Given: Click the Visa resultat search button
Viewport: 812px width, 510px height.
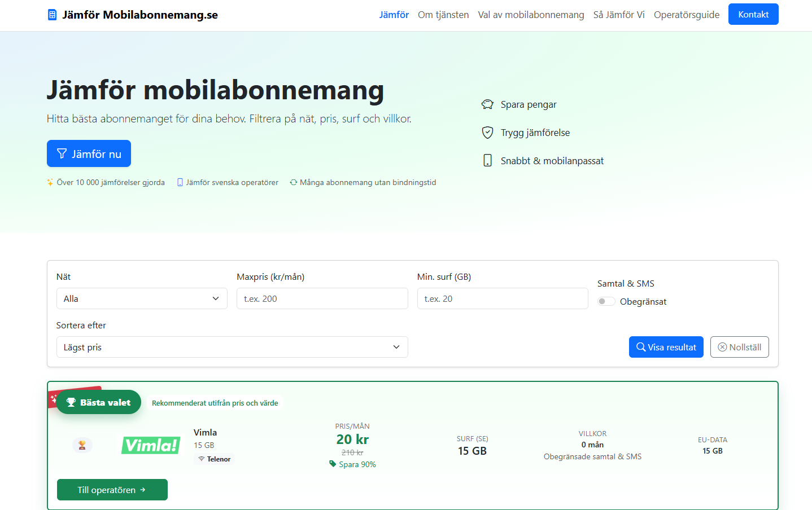Looking at the screenshot, I should pyautogui.click(x=666, y=347).
